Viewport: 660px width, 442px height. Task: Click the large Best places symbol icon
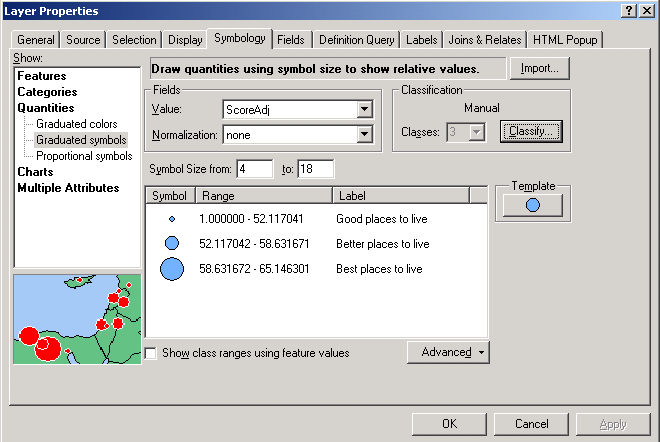[x=171, y=269]
